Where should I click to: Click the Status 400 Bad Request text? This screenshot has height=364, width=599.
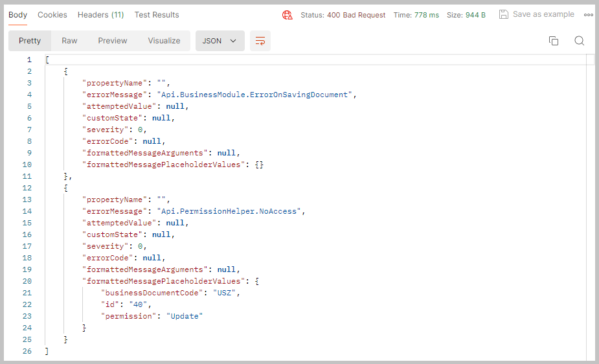point(343,15)
